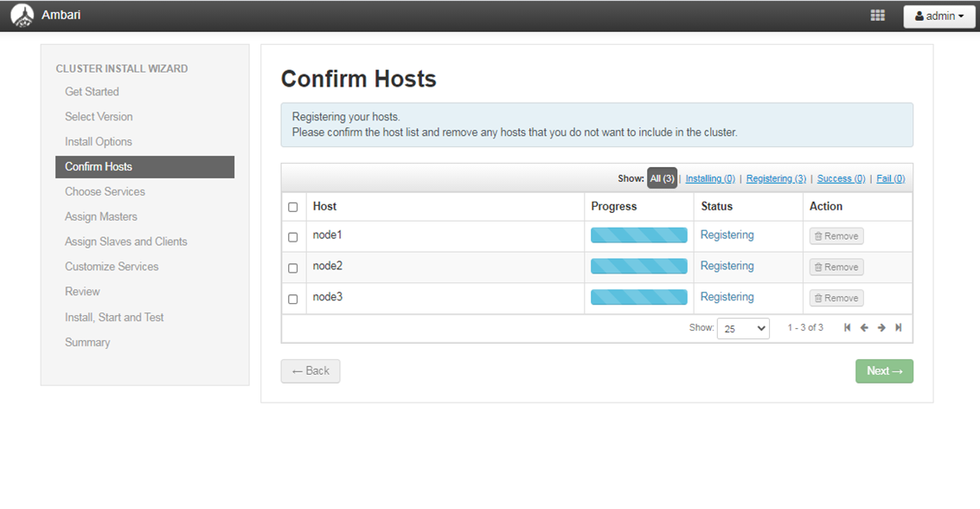Go to first page of hosts
Viewport: 980px width, 509px height.
848,328
